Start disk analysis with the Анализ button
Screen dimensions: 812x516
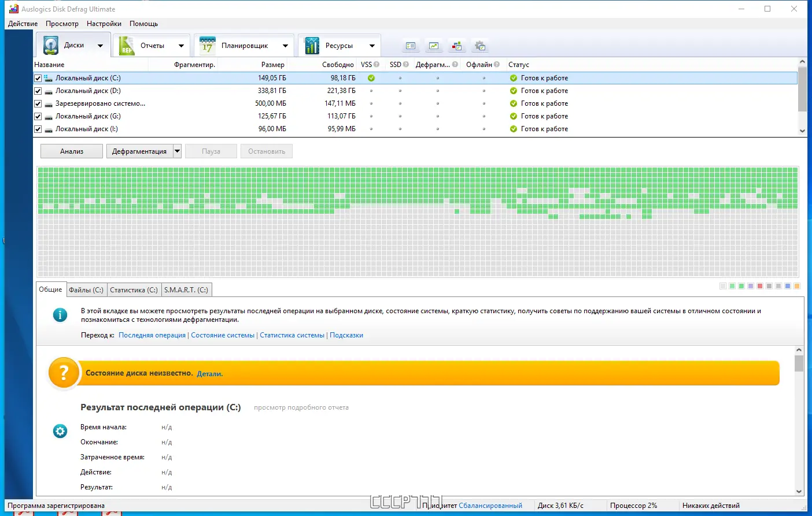(71, 151)
